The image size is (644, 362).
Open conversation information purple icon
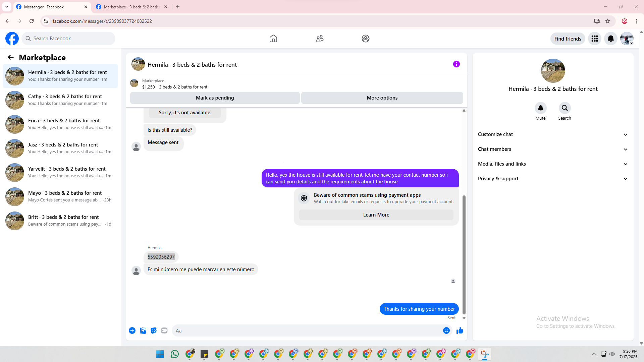[x=457, y=64]
